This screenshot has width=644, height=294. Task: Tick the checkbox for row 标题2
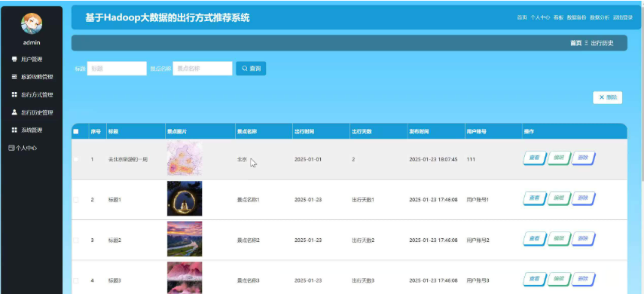[75, 240]
